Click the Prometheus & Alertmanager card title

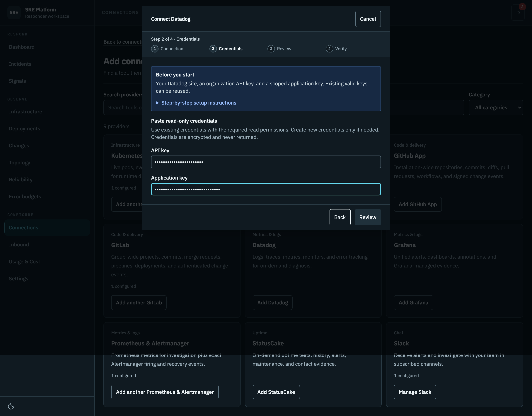point(150,343)
